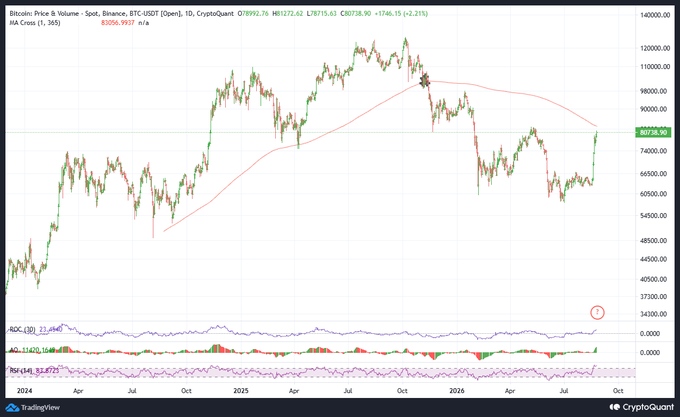Click the 2026 label on time axis
680x417 pixels.
coord(457,391)
